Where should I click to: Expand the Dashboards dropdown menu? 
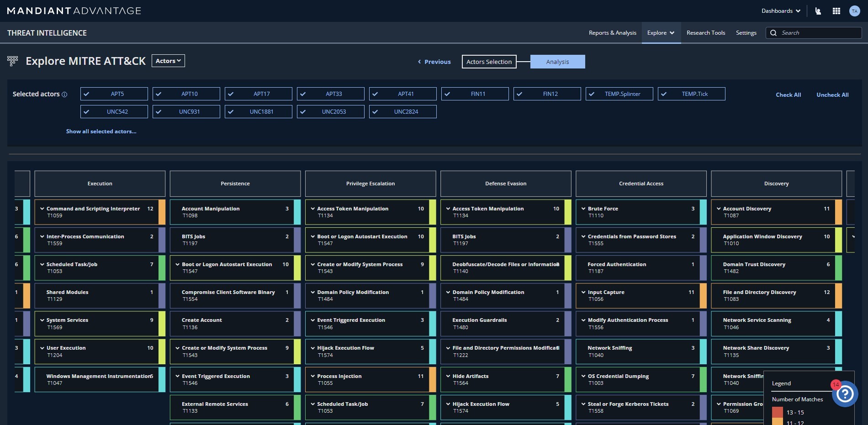[780, 11]
